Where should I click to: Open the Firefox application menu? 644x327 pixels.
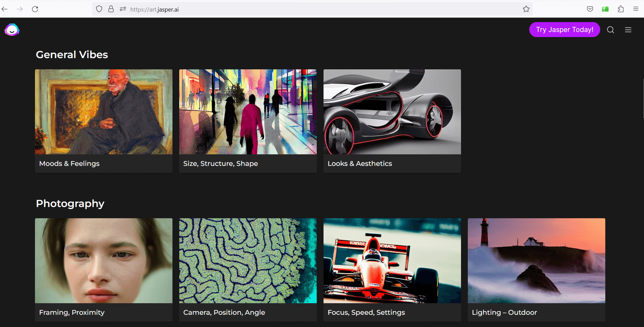click(x=636, y=9)
